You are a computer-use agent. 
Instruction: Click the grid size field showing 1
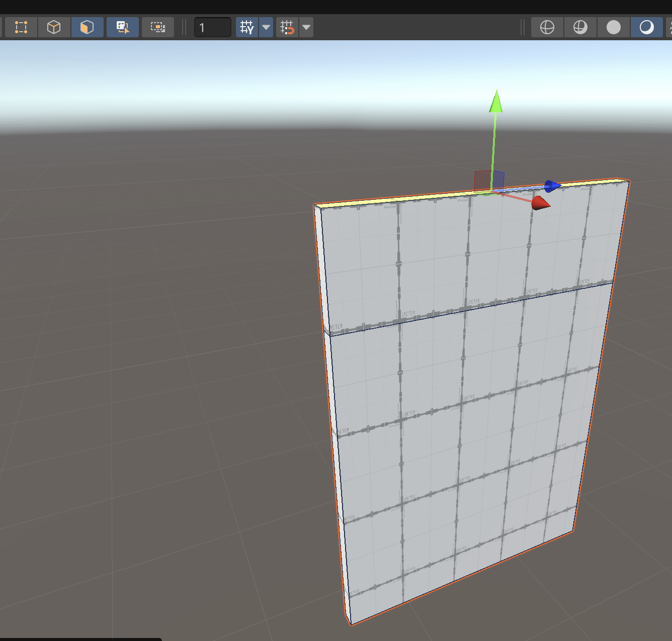coord(213,27)
